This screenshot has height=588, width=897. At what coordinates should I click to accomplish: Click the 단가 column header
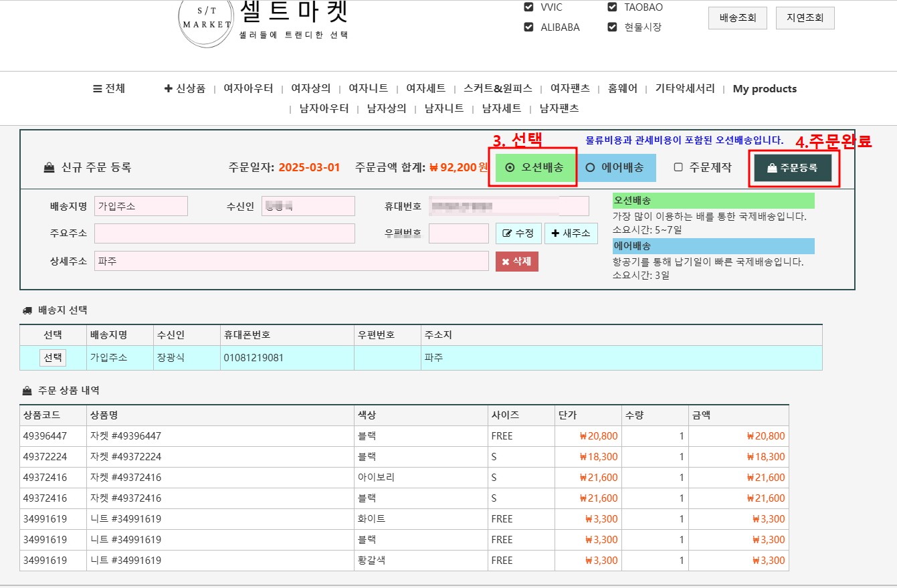[x=589, y=415]
